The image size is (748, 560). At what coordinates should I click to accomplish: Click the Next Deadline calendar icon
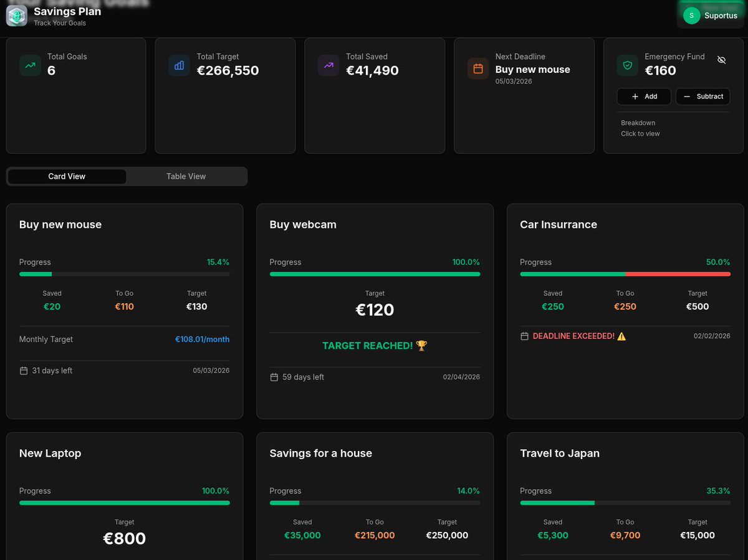[x=478, y=69]
